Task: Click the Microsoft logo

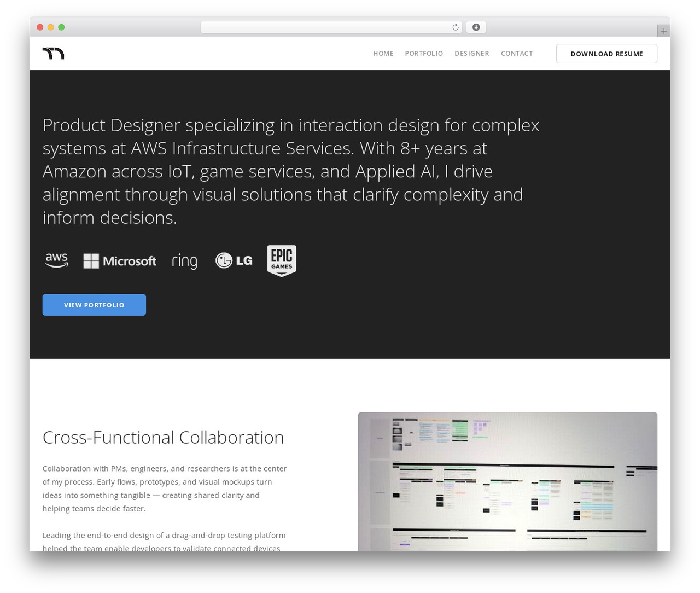Action: 120,261
